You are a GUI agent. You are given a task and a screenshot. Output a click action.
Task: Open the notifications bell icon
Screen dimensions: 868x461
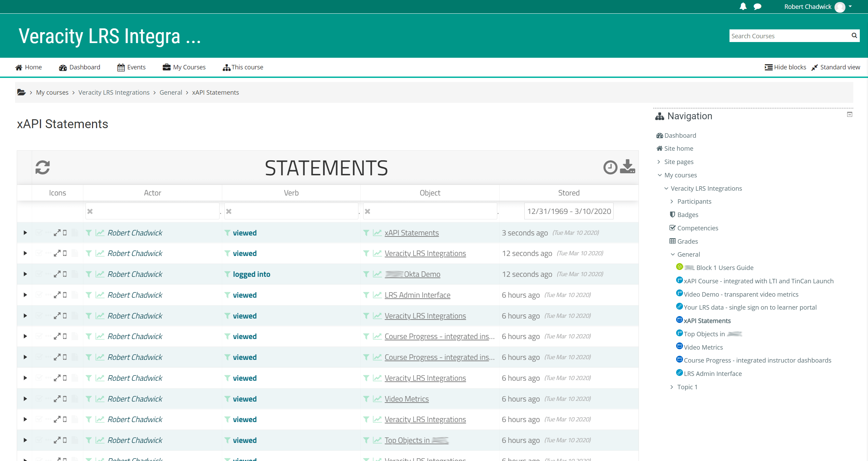[x=743, y=6]
